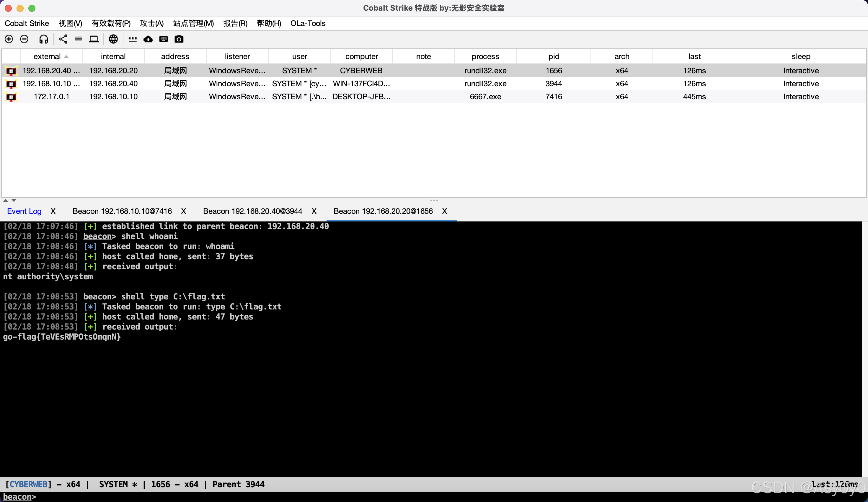
Task: Collapse the bottom panel with up arrow
Action: pyautogui.click(x=6, y=201)
